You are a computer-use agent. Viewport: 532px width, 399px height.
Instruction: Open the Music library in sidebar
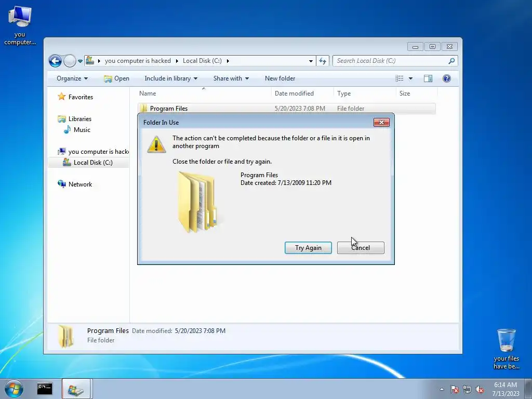coord(82,129)
